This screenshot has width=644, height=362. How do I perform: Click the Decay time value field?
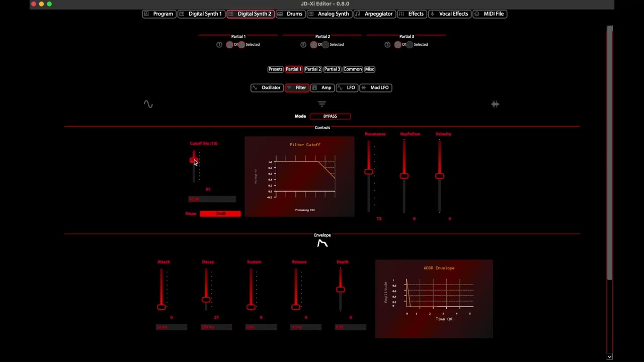click(216, 327)
